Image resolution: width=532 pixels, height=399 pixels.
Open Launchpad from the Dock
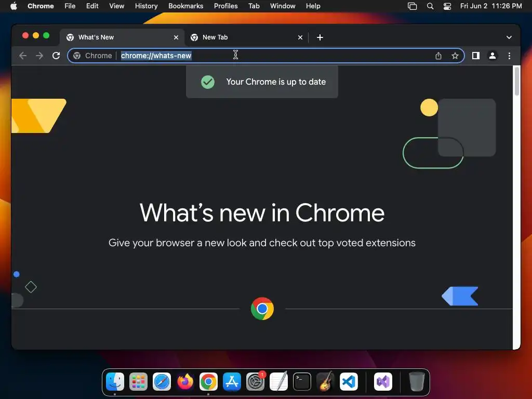tap(138, 381)
